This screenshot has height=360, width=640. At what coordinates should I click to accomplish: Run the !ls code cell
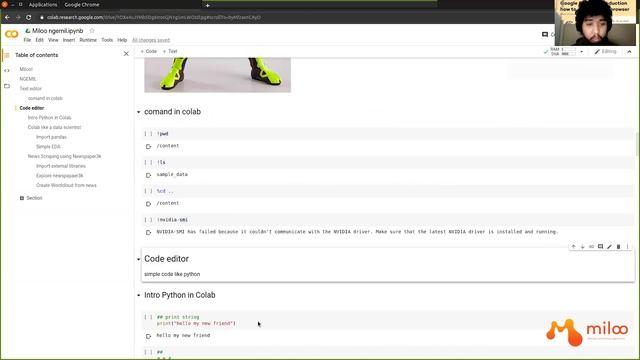click(x=148, y=162)
